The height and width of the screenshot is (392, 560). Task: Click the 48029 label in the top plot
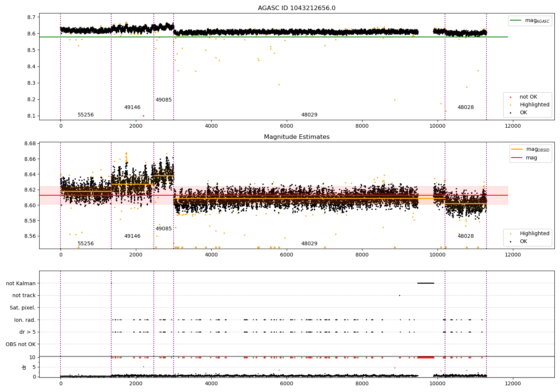tap(309, 115)
